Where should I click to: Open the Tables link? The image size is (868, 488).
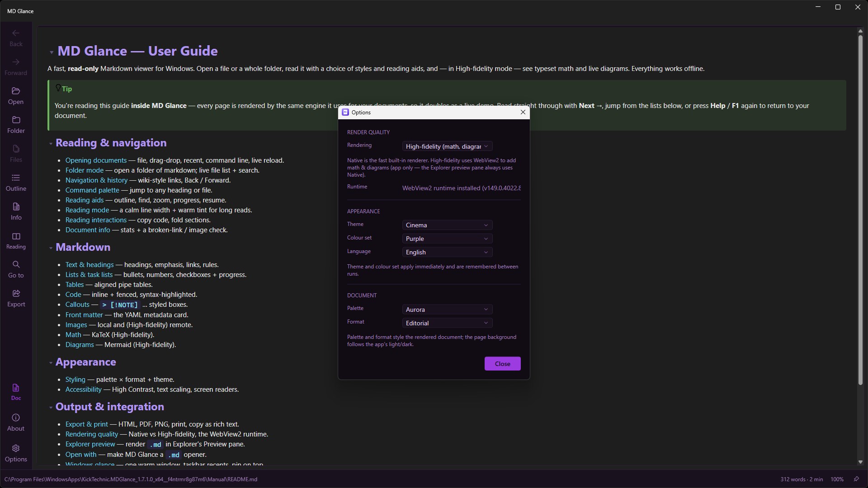[x=75, y=285]
